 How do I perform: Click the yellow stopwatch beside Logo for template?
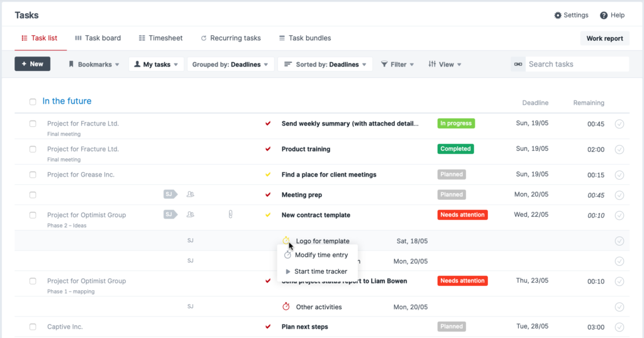[x=286, y=241]
